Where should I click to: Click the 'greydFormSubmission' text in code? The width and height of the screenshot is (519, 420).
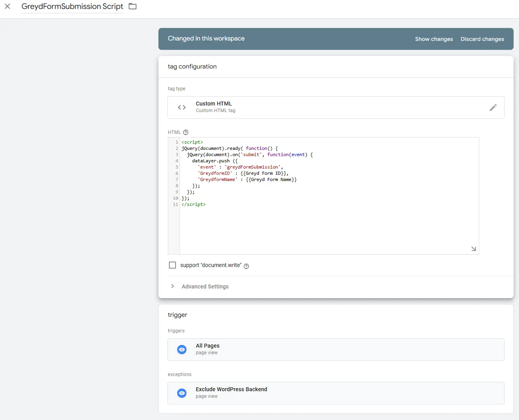click(x=253, y=167)
